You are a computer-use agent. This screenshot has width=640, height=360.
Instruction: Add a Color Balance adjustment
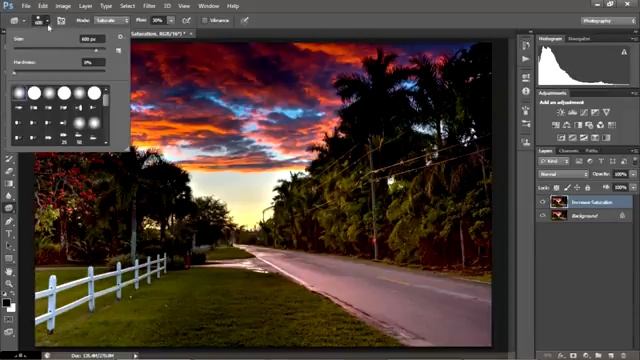tap(567, 125)
